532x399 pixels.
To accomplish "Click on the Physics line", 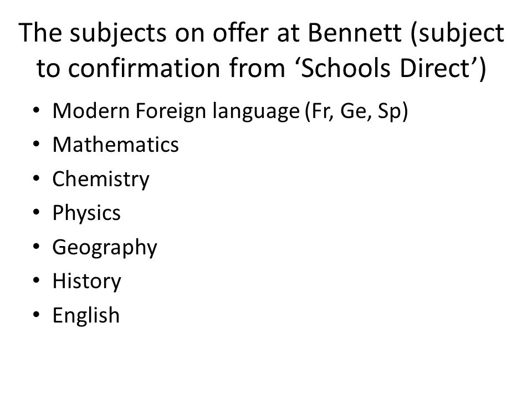I will click(x=86, y=213).
